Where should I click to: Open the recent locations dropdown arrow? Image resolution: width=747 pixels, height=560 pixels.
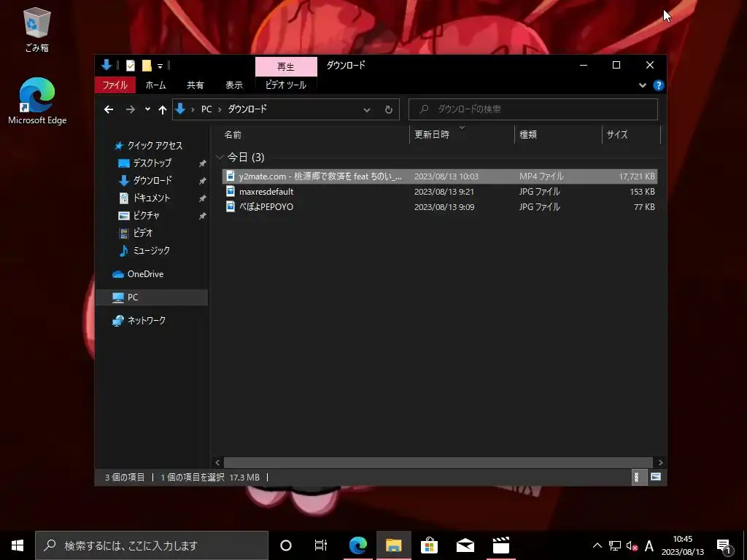point(147,109)
